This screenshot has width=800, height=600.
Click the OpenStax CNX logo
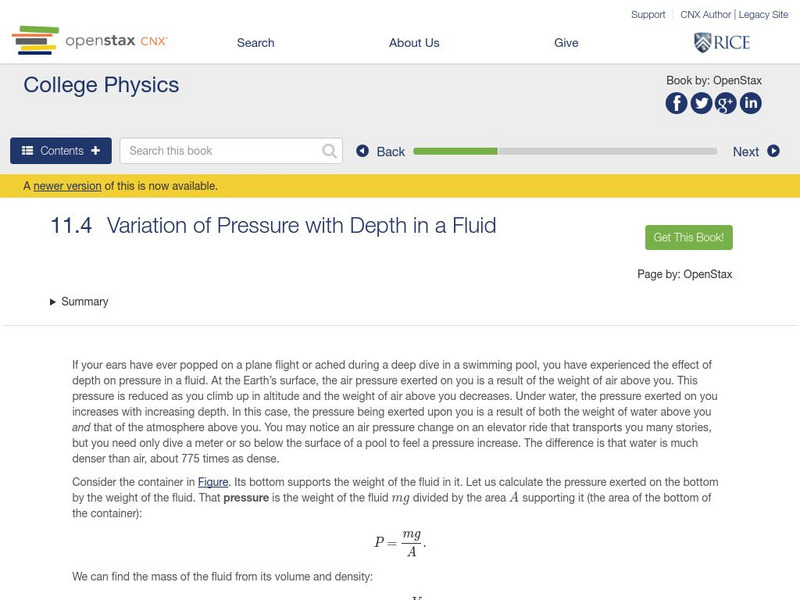click(85, 42)
